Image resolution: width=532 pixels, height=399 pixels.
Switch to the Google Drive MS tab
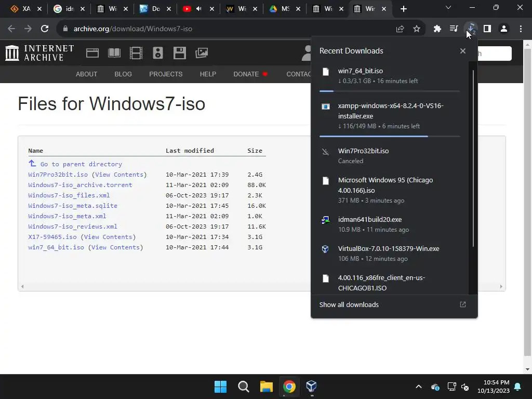point(285,9)
